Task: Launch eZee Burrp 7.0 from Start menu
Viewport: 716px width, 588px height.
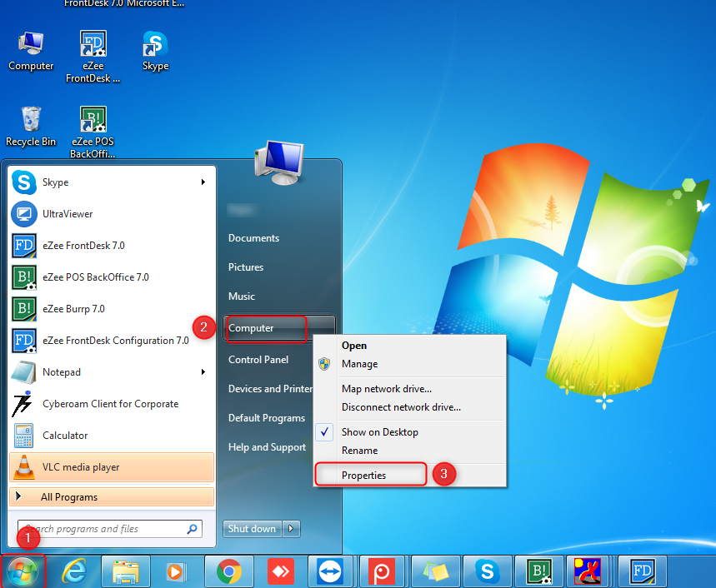Action: [x=112, y=309]
